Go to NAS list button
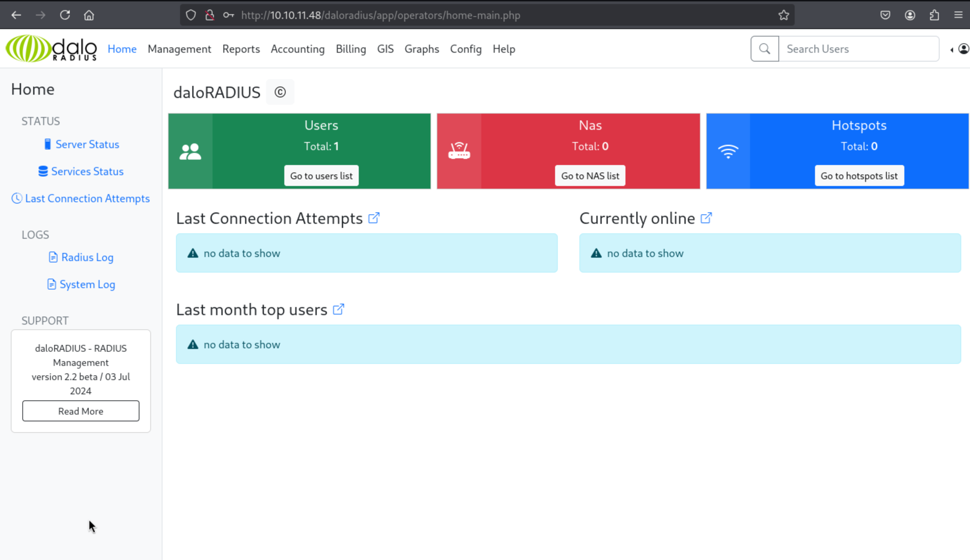Viewport: 970px width, 560px height. [590, 176]
